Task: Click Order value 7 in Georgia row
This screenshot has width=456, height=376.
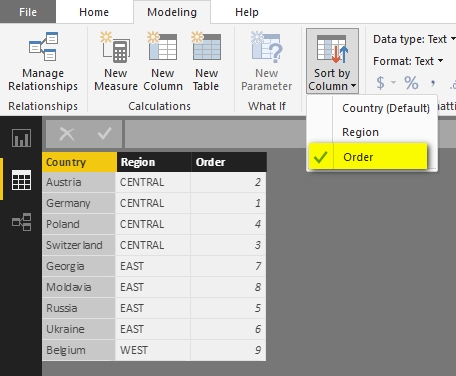Action: click(228, 266)
